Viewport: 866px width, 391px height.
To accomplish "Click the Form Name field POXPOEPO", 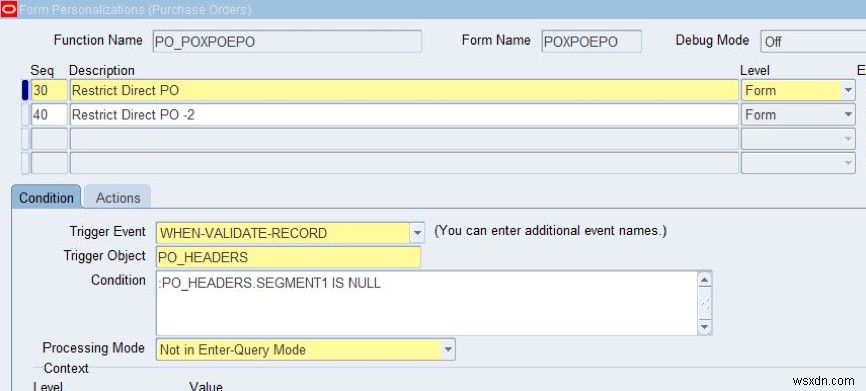I will [592, 41].
